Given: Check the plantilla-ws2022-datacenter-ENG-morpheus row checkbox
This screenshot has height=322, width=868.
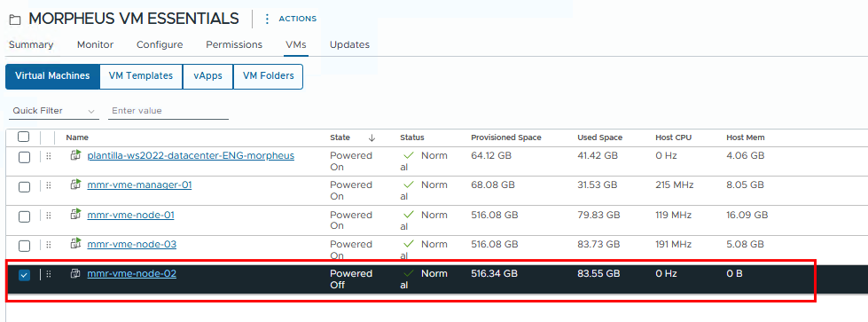Looking at the screenshot, I should 24,157.
